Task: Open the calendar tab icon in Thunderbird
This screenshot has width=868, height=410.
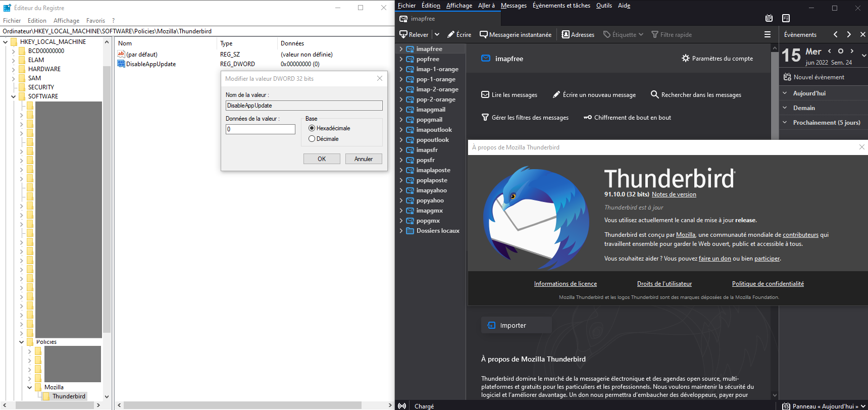Action: click(769, 18)
